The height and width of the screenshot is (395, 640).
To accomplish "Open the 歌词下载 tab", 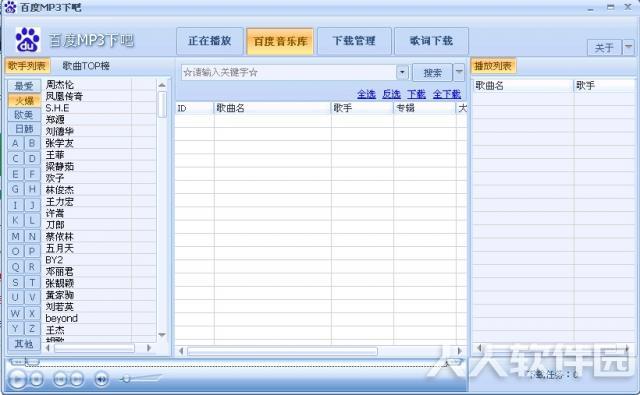I will tap(431, 41).
